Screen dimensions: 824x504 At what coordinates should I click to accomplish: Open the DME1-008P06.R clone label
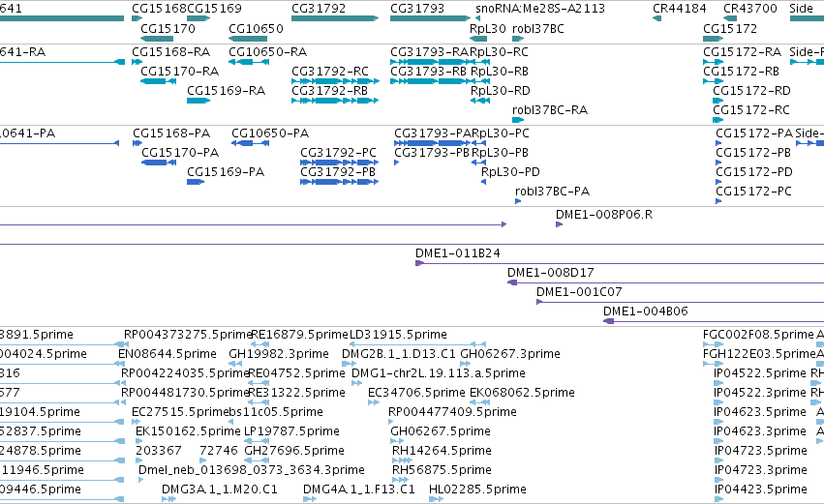(x=604, y=214)
